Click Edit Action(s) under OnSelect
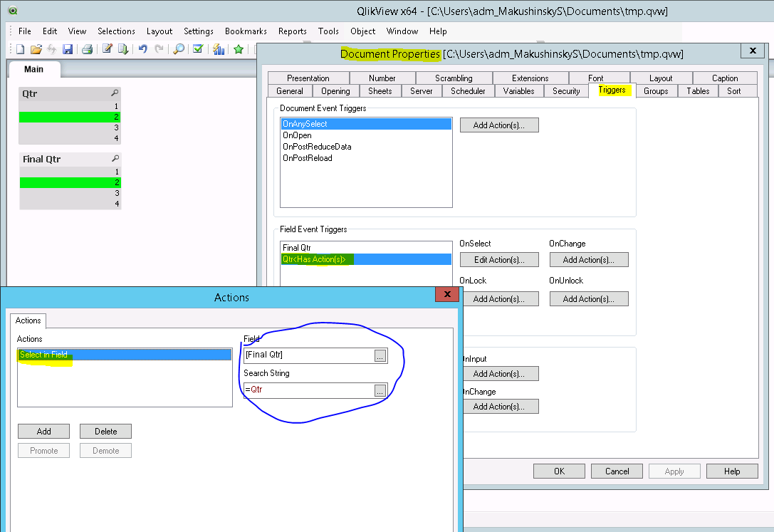 point(498,260)
